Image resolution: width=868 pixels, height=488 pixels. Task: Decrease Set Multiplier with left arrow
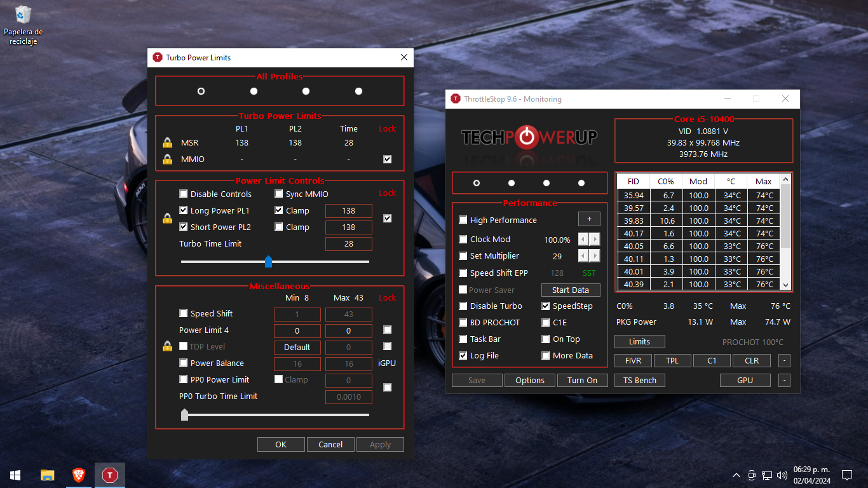583,256
